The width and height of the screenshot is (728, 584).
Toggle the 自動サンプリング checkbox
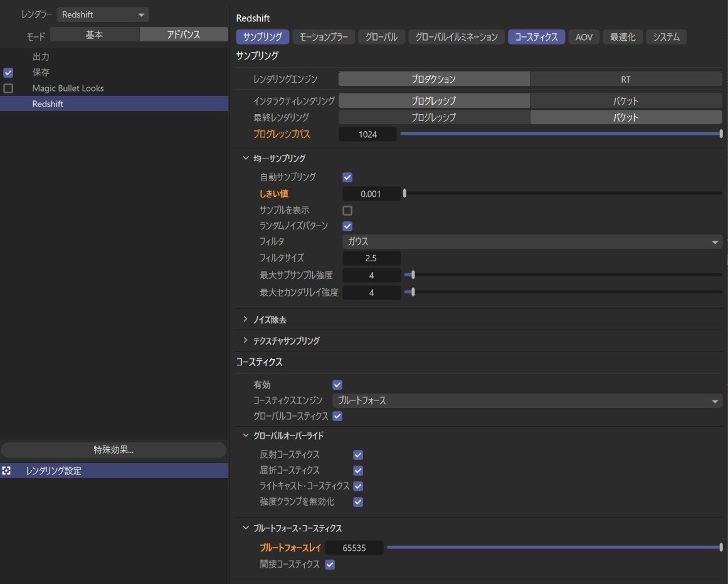coord(347,177)
